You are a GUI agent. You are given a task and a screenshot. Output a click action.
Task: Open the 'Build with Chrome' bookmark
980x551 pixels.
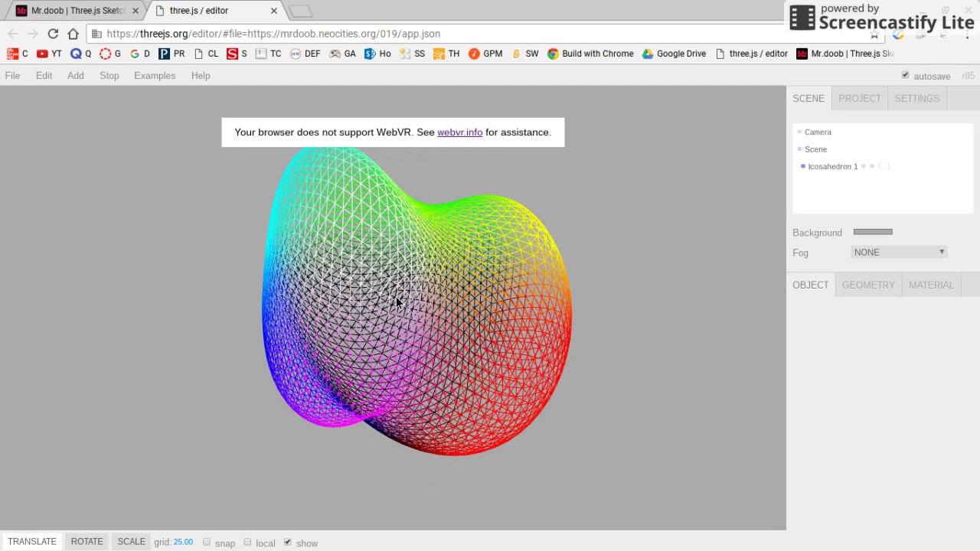pos(590,54)
